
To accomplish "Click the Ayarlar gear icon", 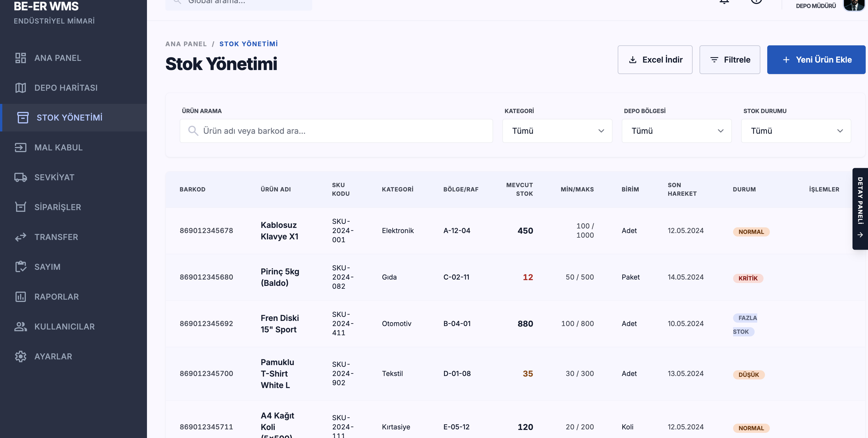I will pos(21,356).
